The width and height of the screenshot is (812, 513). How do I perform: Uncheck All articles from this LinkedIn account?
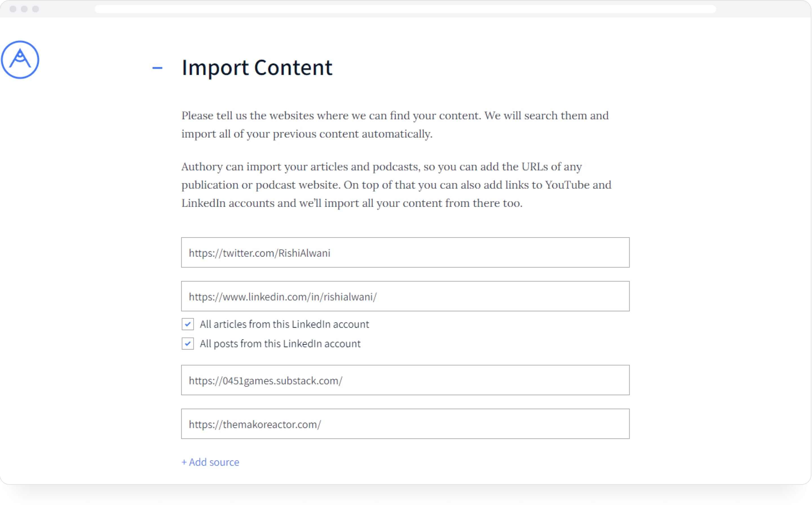187,324
